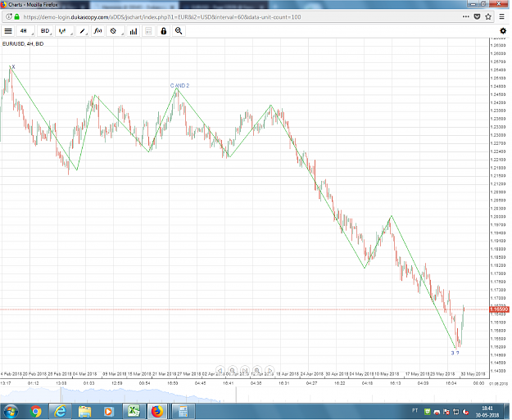The image size is (512, 420).
Task: Click the PT language indicator in system tray
Action: [415, 410]
